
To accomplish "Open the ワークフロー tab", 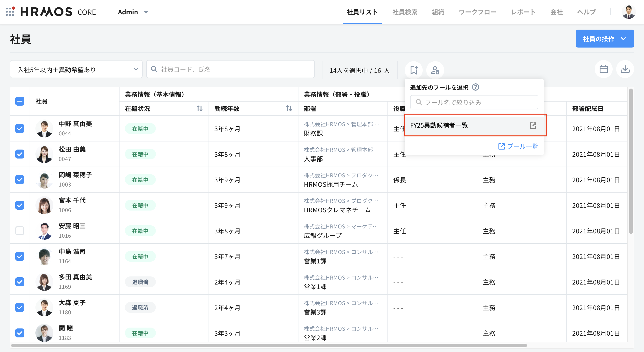I will (477, 12).
